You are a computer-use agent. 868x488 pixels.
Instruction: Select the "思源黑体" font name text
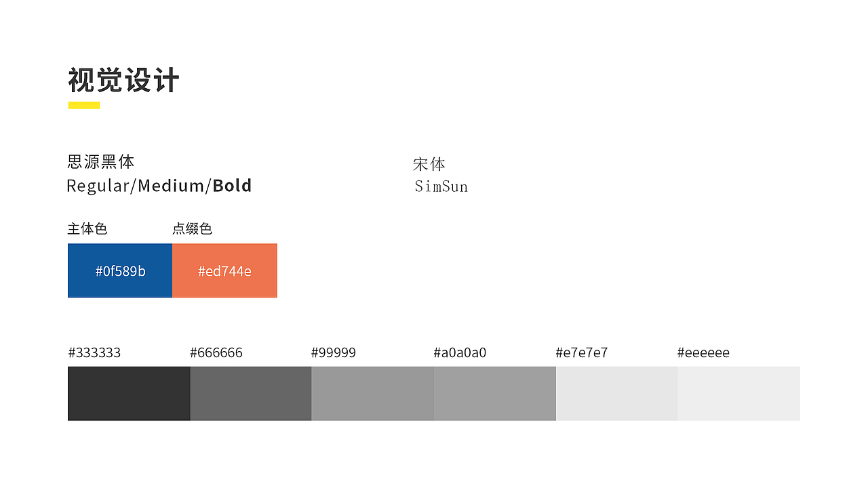pyautogui.click(x=101, y=162)
